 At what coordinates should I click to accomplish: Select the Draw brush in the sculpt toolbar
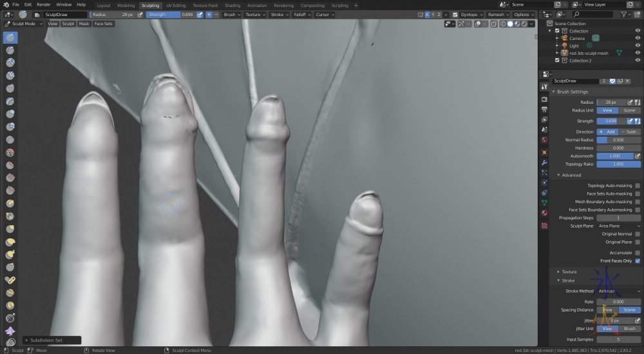(x=10, y=37)
